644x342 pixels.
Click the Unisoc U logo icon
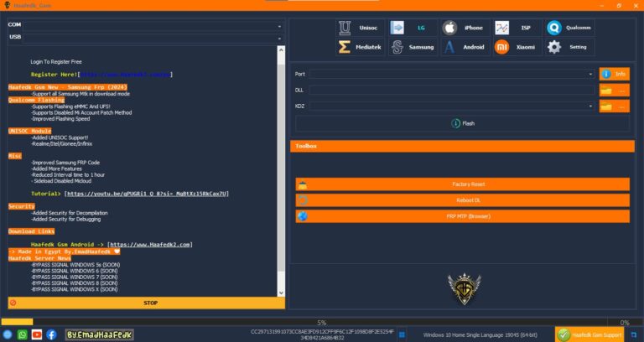click(345, 28)
